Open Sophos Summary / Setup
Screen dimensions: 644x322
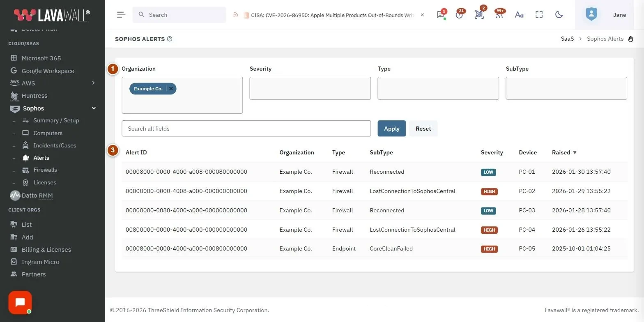point(56,121)
